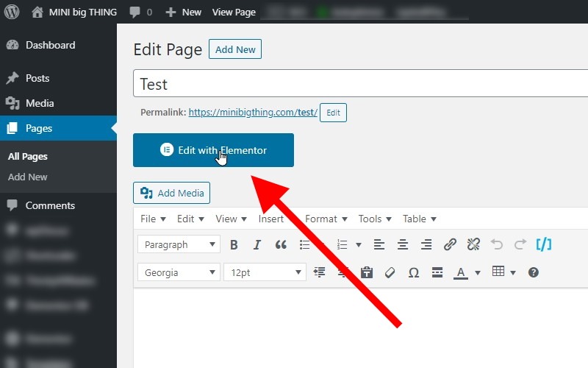Click into the editor content area
588x368 pixels.
pyautogui.click(x=361, y=328)
